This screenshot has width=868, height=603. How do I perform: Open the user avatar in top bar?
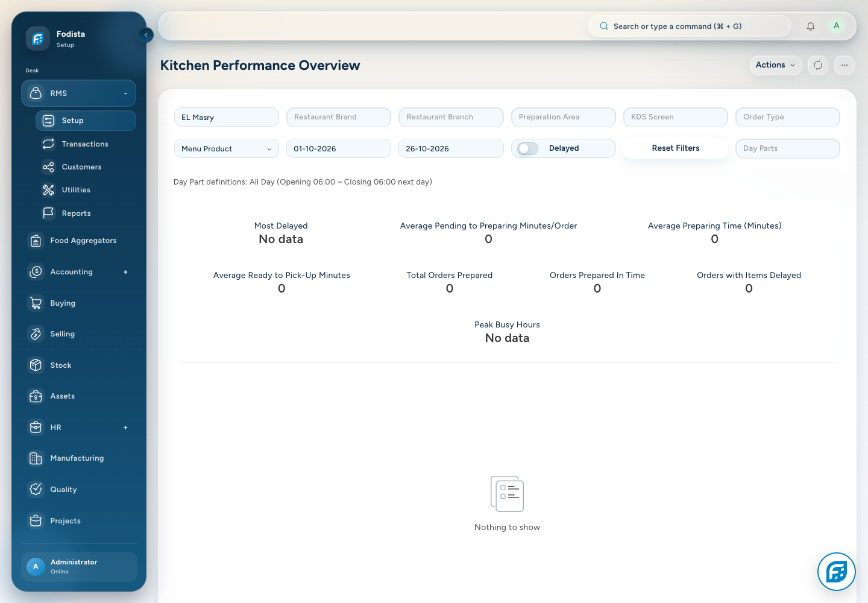836,26
